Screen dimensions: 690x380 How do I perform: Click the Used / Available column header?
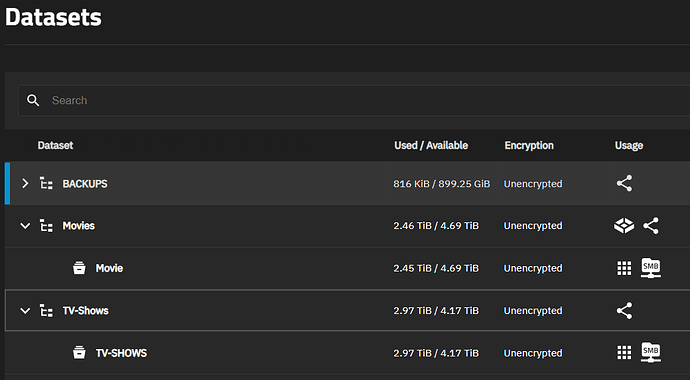coord(431,146)
